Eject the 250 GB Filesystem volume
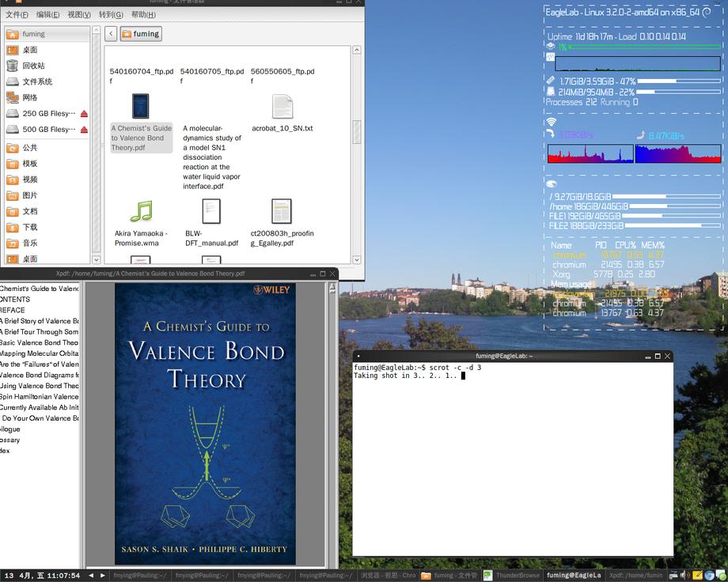 tap(84, 114)
